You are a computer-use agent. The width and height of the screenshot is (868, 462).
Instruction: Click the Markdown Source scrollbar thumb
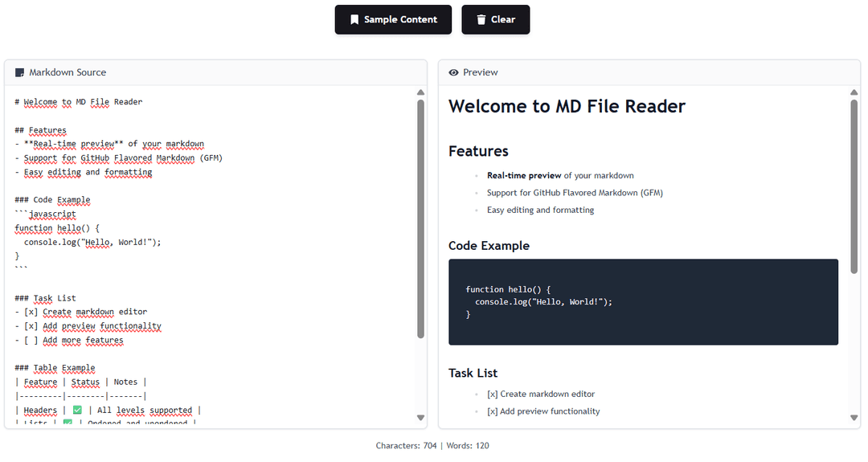coord(420,217)
